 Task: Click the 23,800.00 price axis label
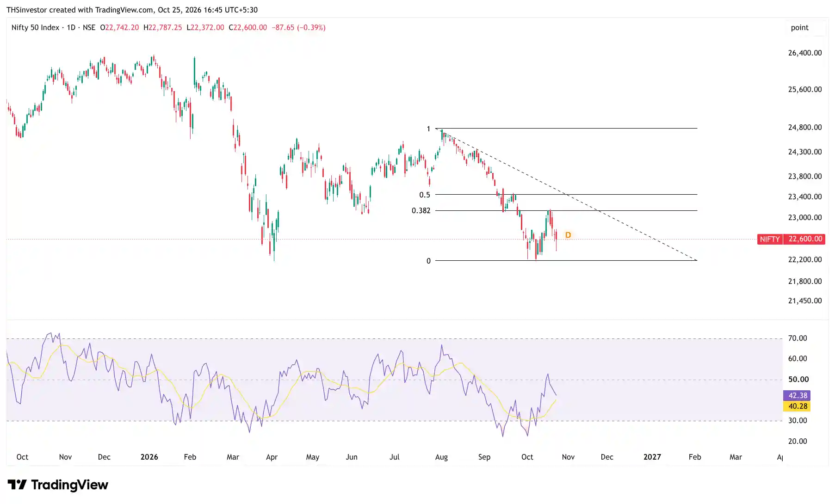(x=805, y=176)
